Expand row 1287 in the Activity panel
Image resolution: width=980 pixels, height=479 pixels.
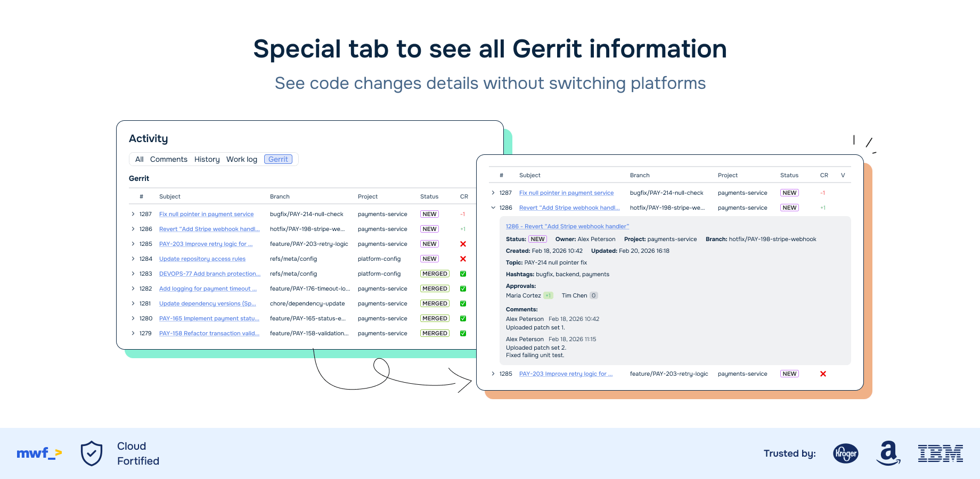[x=133, y=214]
